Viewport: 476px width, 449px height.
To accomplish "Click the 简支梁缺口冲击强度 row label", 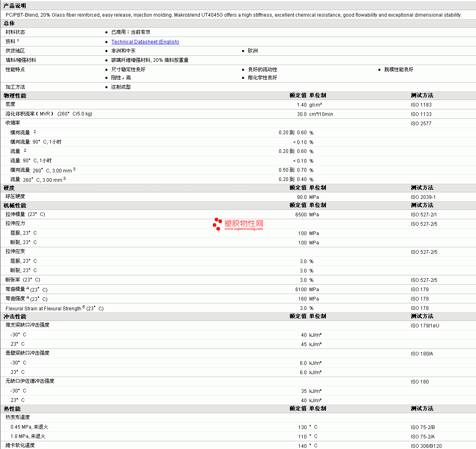I will pos(27,325).
